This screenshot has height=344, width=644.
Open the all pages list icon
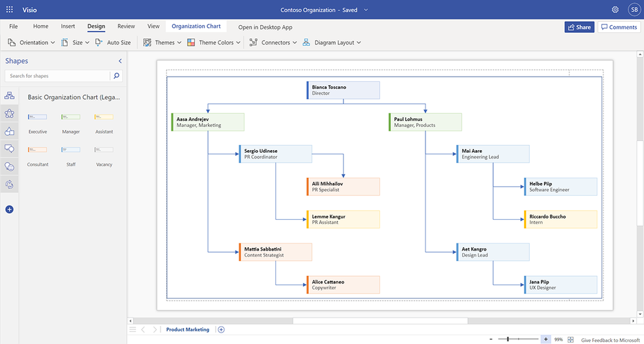[x=132, y=329]
